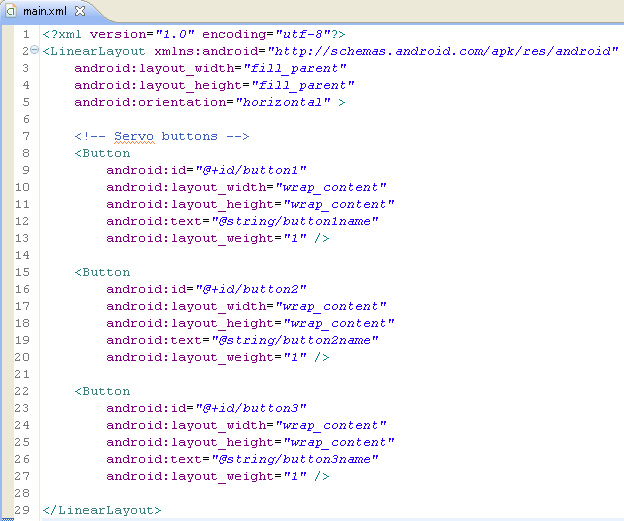Click "@string/button3name" text value
624x521 pixels.
click(294, 459)
